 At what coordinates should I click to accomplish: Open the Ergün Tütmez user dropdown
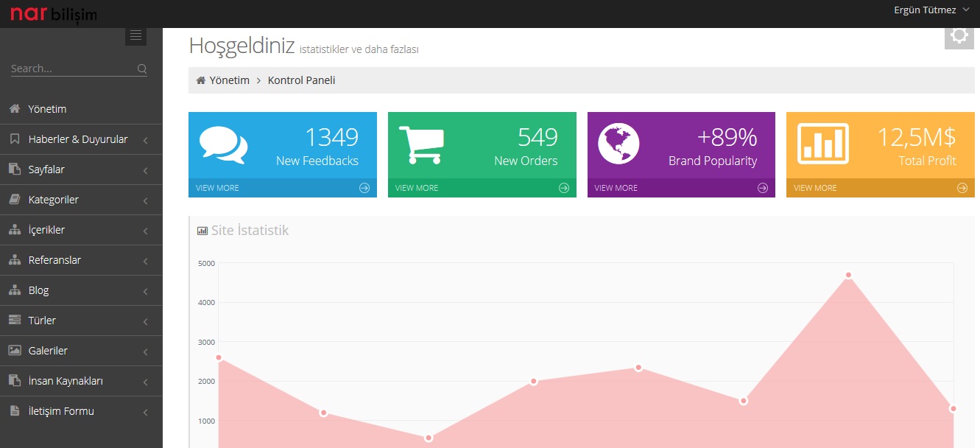pos(931,10)
